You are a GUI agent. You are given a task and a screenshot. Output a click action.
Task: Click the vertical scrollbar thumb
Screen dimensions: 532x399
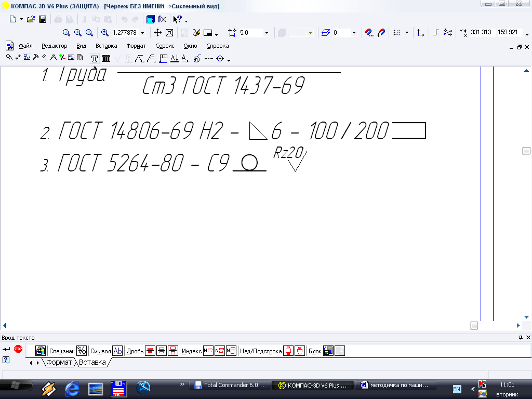tap(526, 151)
